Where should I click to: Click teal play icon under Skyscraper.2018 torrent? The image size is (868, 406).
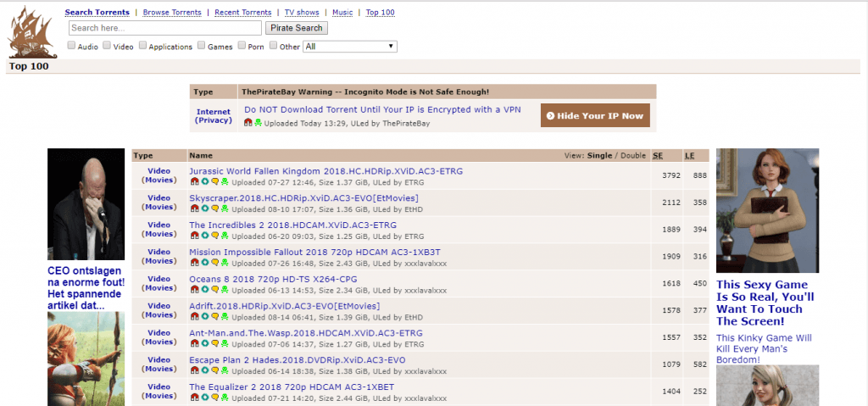204,209
